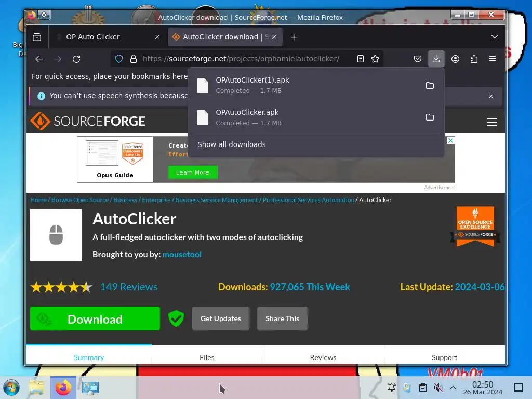Save page to Pocket icon
Viewport: 532px width, 399px height.
pos(418,59)
